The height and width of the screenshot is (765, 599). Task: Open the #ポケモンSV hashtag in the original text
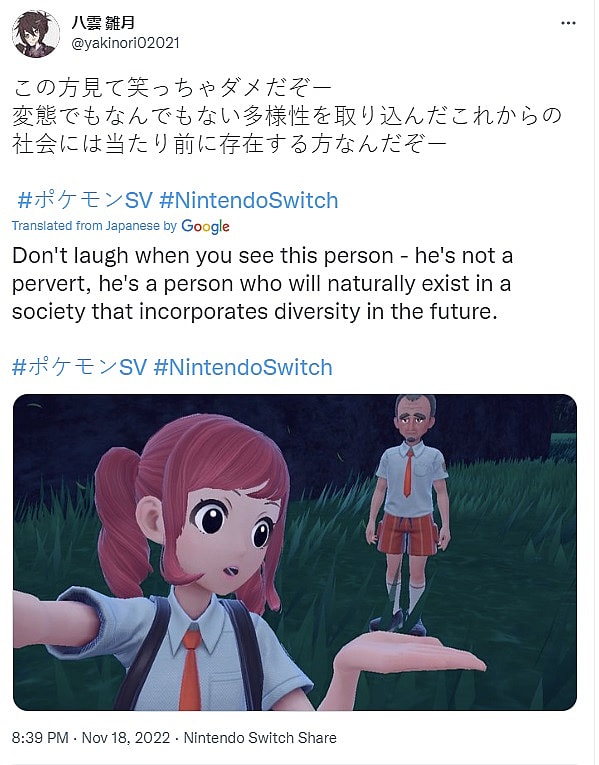tap(85, 200)
